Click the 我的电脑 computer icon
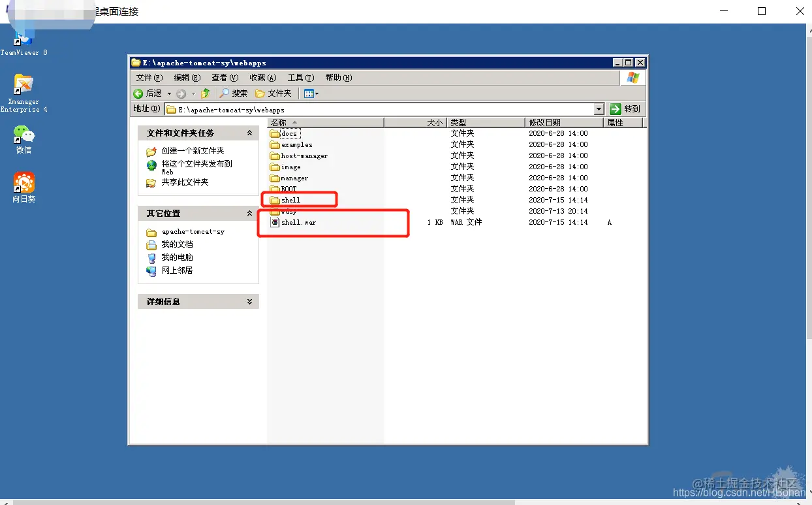 [151, 257]
